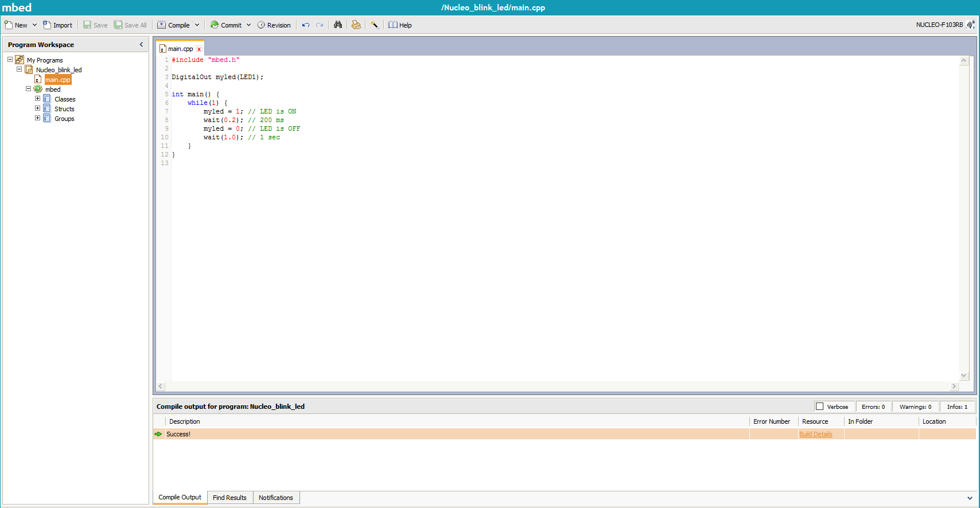This screenshot has width=980, height=508.
Task: Select NUCLEO-F103RB target platform
Action: [939, 25]
